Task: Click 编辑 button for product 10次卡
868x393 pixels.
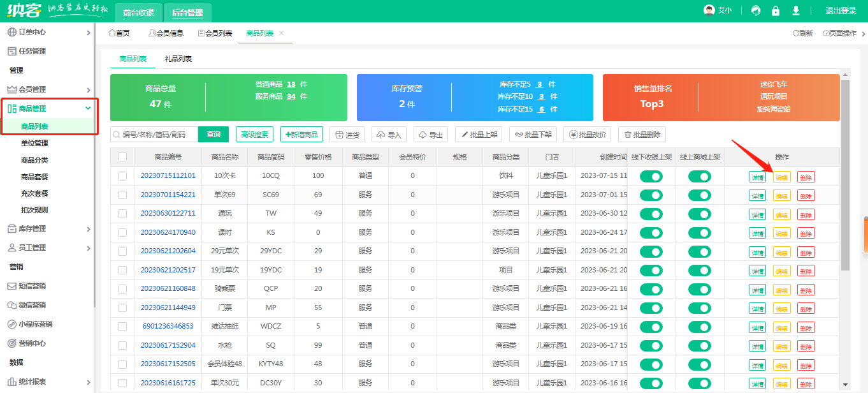Action: pyautogui.click(x=781, y=178)
